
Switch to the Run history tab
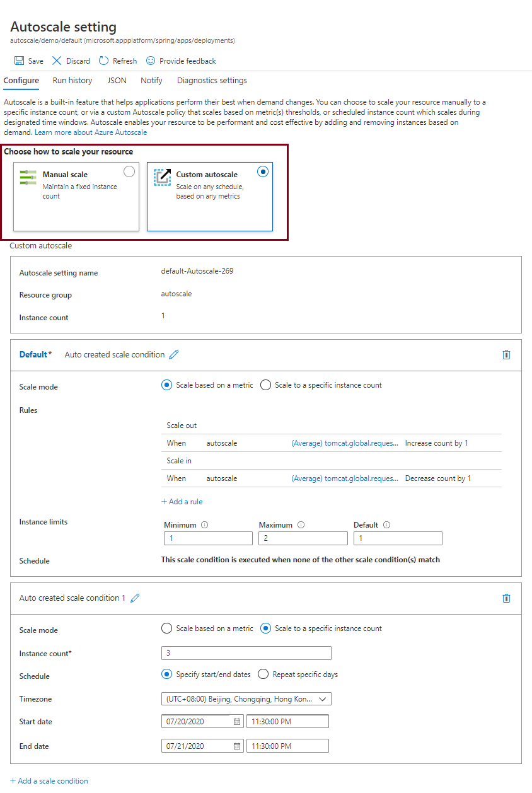pyautogui.click(x=72, y=81)
